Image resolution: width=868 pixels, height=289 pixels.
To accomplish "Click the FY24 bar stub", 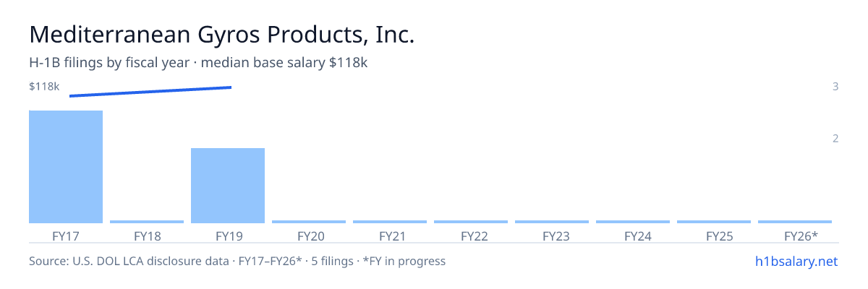I will coord(633,222).
